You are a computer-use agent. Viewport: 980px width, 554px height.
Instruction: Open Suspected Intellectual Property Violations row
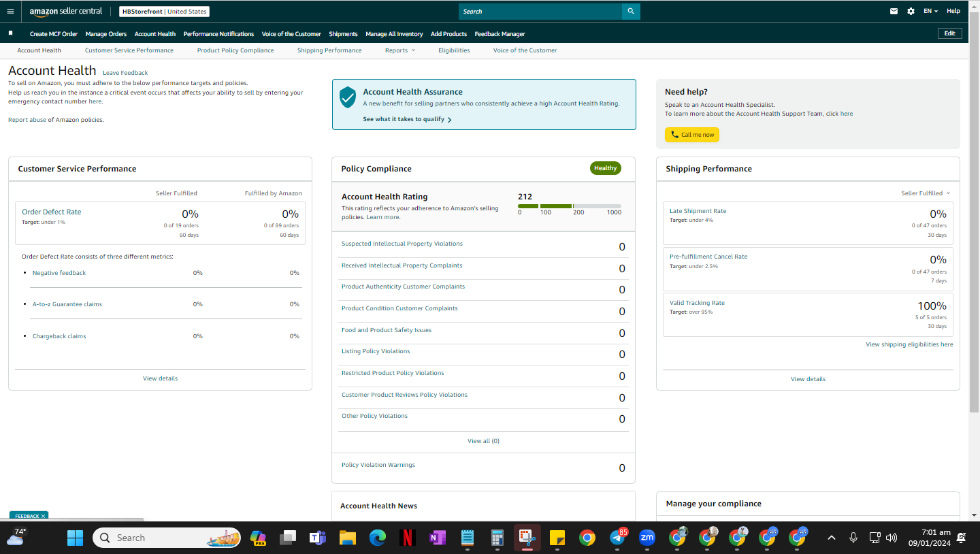[483, 246]
